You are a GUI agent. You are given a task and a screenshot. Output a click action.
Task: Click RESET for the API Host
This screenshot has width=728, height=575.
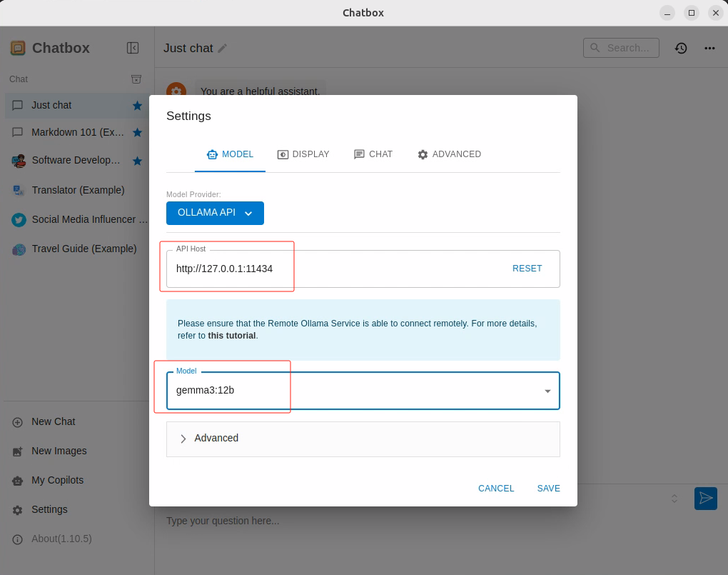click(527, 269)
